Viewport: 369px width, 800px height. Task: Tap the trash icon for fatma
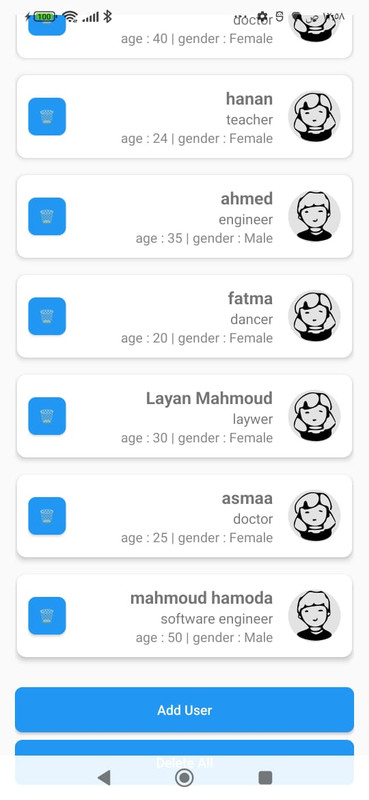tap(47, 316)
